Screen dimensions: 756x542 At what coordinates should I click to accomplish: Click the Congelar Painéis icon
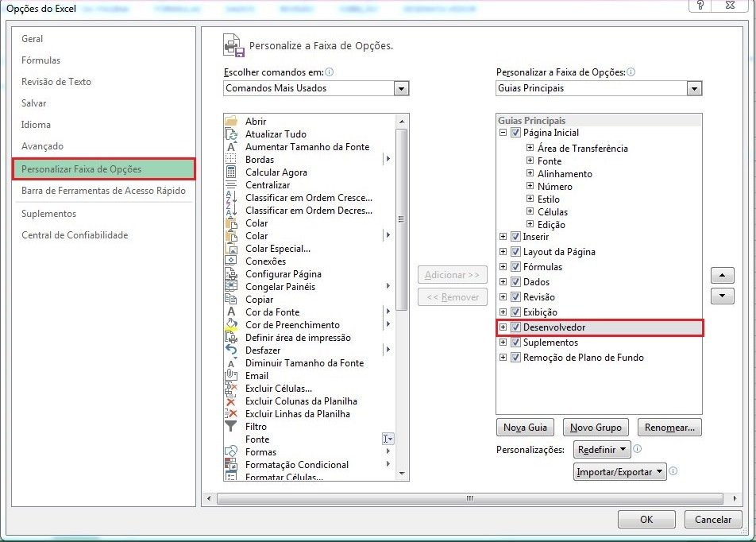pos(231,287)
